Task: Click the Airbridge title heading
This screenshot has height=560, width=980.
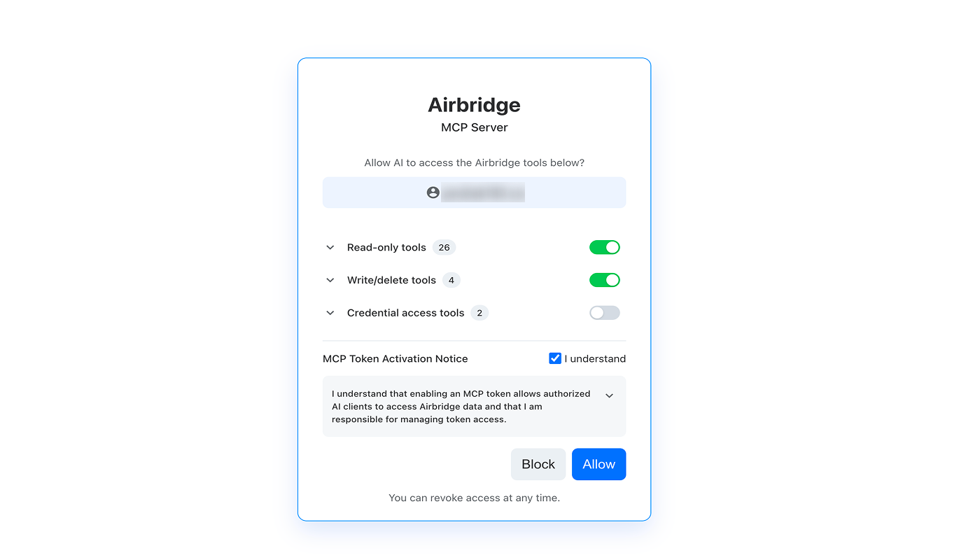Action: (475, 105)
